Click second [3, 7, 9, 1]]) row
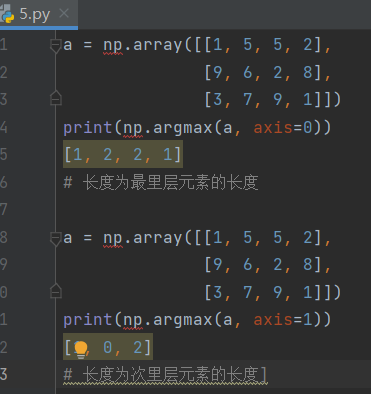The height and width of the screenshot is (394, 371). (x=273, y=292)
